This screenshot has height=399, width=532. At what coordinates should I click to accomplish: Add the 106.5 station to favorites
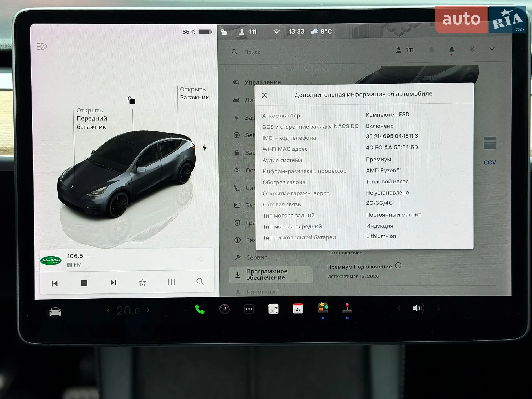142,282
